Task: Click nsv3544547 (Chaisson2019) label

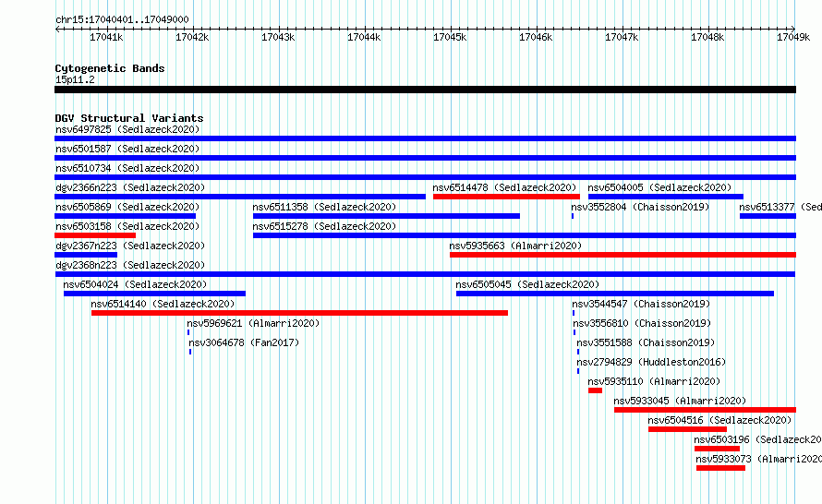Action: 641,304
